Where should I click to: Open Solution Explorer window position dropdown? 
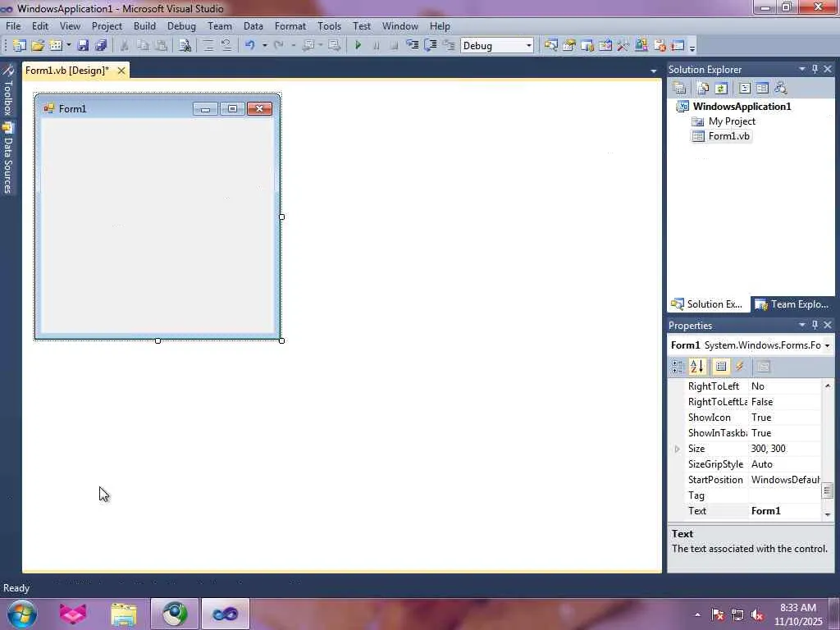(x=802, y=69)
